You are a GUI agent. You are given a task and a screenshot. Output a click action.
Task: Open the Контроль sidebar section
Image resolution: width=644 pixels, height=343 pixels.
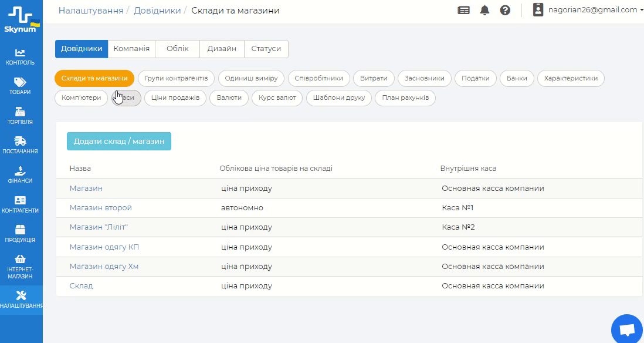tap(21, 57)
